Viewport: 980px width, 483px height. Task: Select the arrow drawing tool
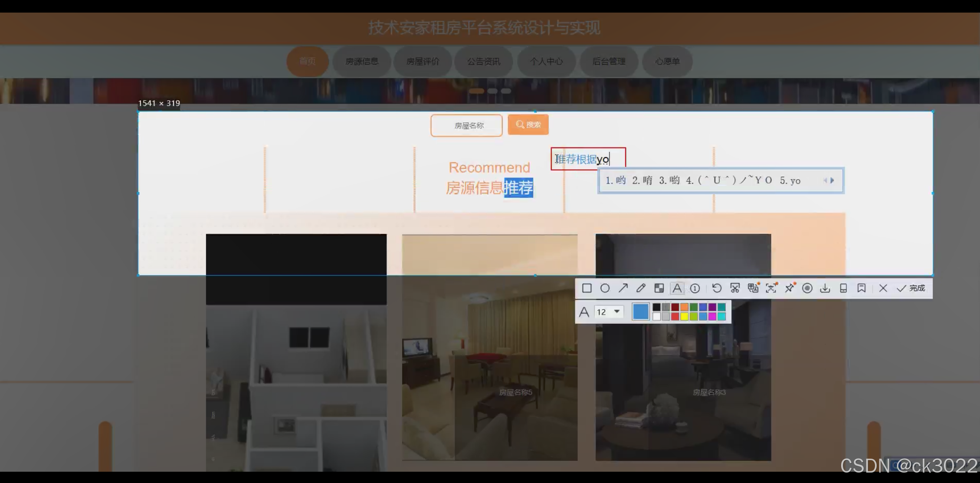point(623,288)
